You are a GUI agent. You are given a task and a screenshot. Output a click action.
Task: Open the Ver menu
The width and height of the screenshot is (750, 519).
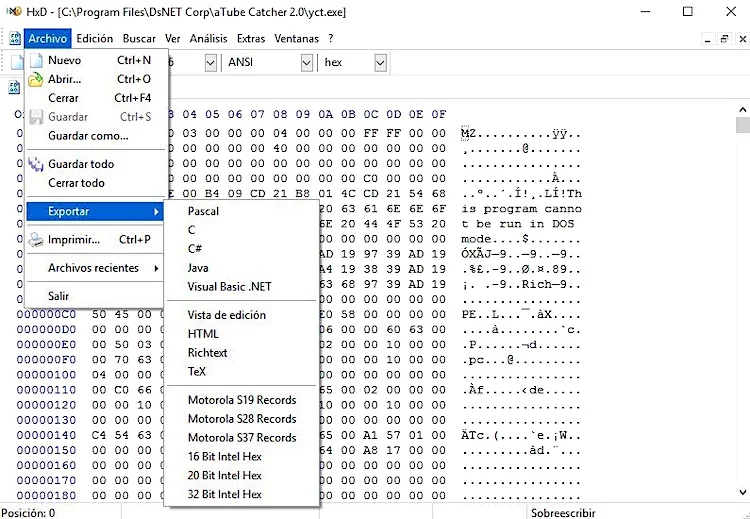click(x=173, y=39)
